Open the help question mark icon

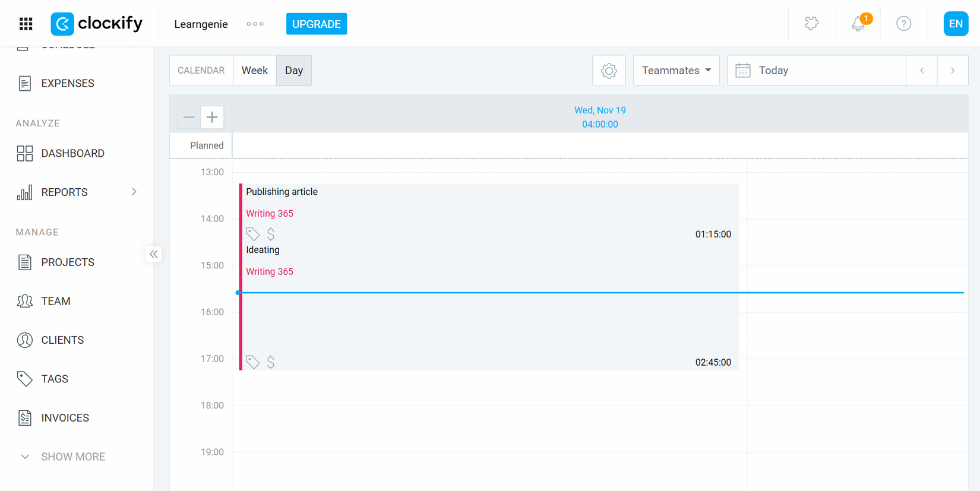click(903, 24)
